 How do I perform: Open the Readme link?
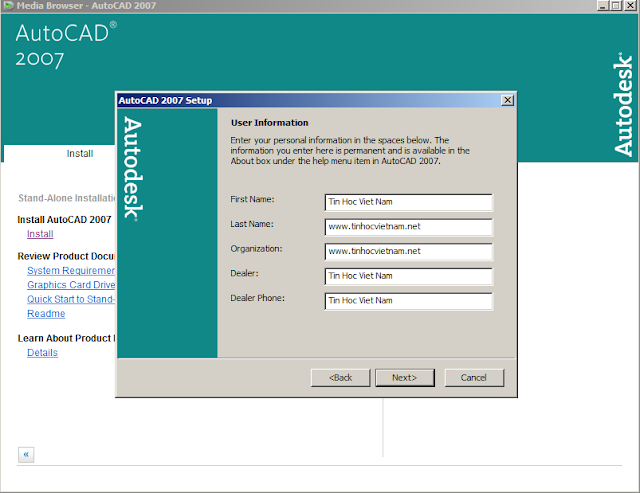point(46,314)
